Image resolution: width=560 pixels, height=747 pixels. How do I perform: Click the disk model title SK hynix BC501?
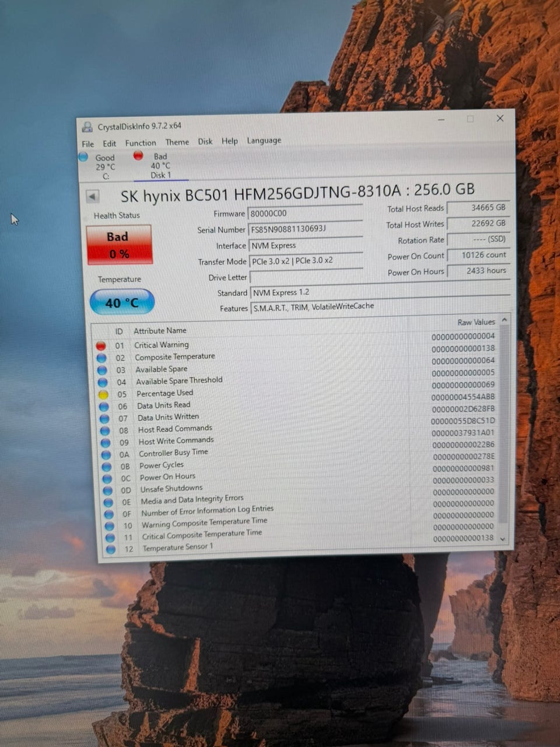297,193
